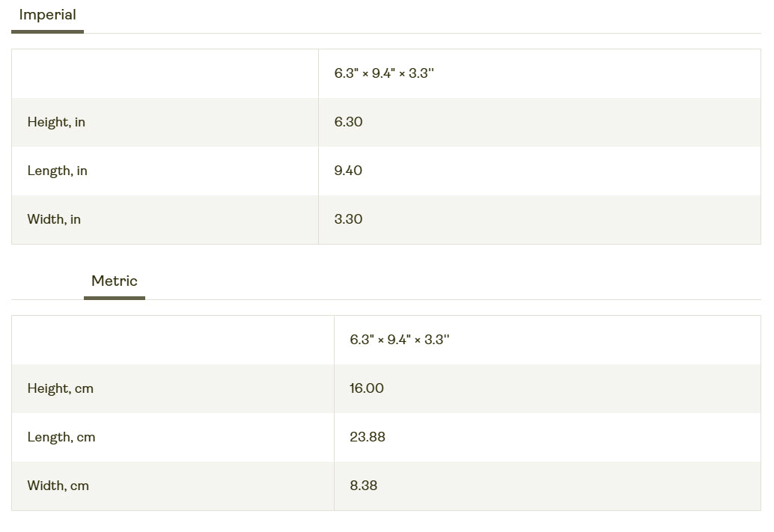
Task: Click the underline bar beneath Imperial tab
Action: (47, 31)
